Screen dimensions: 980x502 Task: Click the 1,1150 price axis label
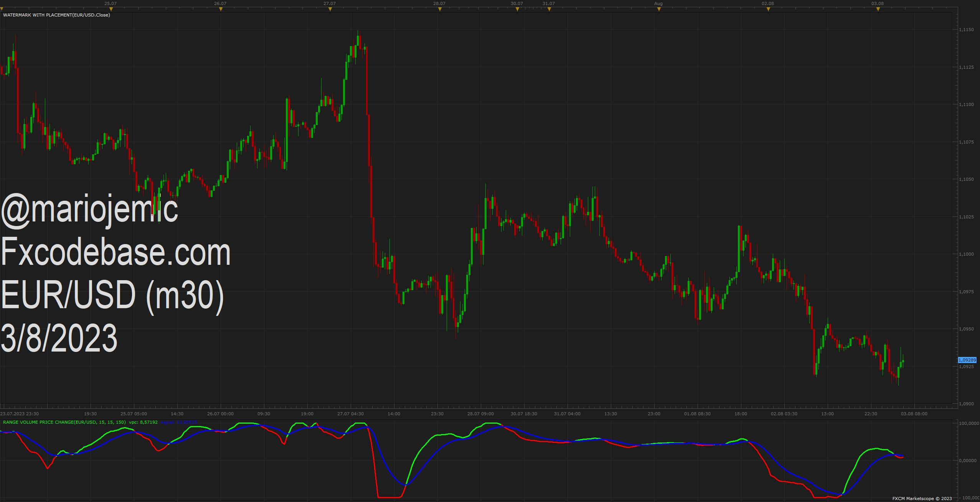(x=966, y=30)
